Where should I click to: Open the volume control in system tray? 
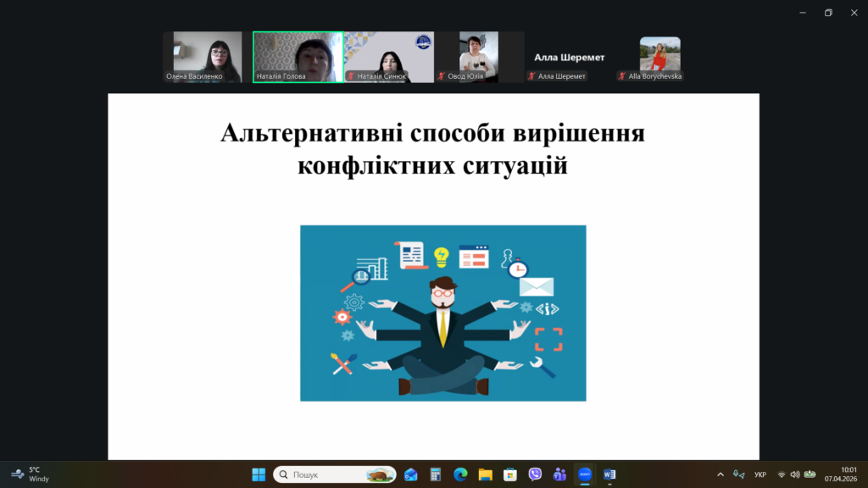click(794, 474)
